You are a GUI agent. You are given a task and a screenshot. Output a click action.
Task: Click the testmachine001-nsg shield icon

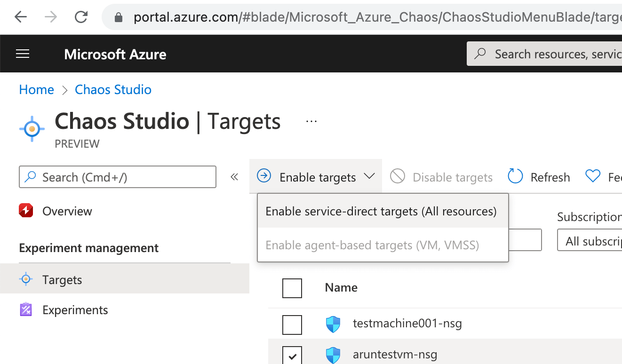[x=333, y=324]
